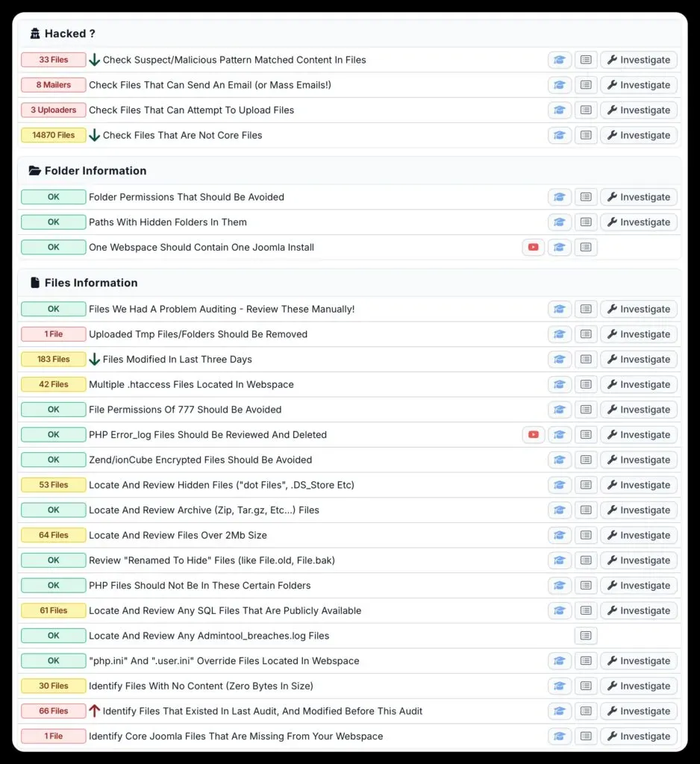
Task: Click the 14870 Files badge
Action: pos(53,135)
